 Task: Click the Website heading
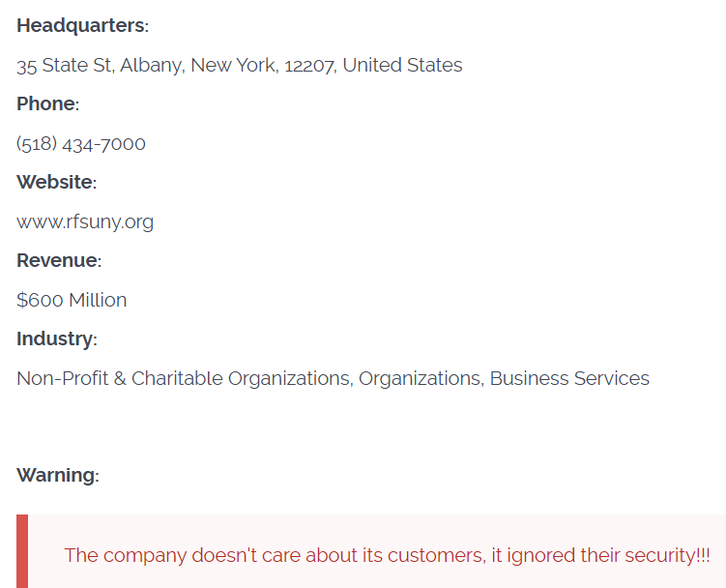[x=56, y=182]
